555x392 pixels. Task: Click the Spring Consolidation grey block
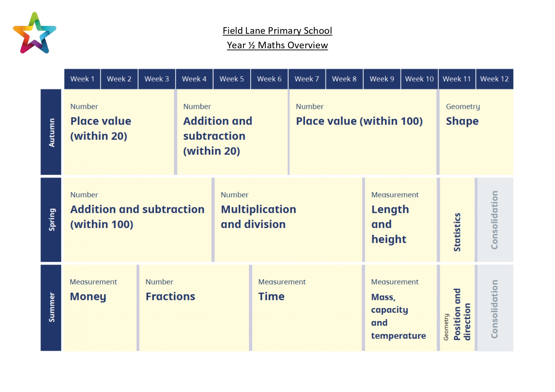click(x=495, y=220)
